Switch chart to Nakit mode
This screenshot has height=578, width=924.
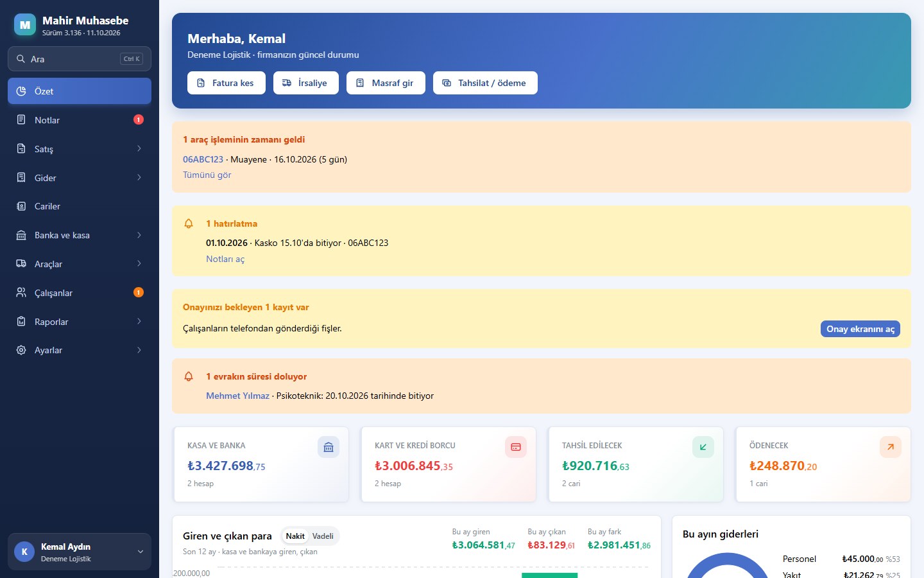[295, 536]
